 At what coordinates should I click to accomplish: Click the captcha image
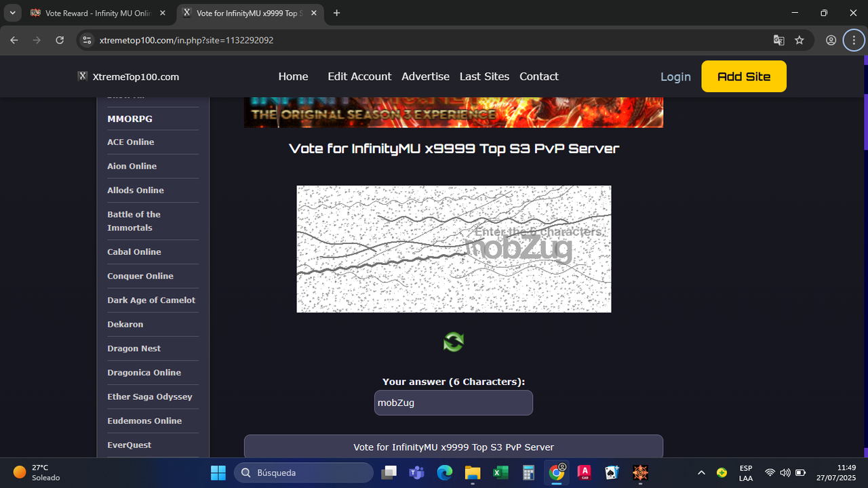tap(454, 249)
